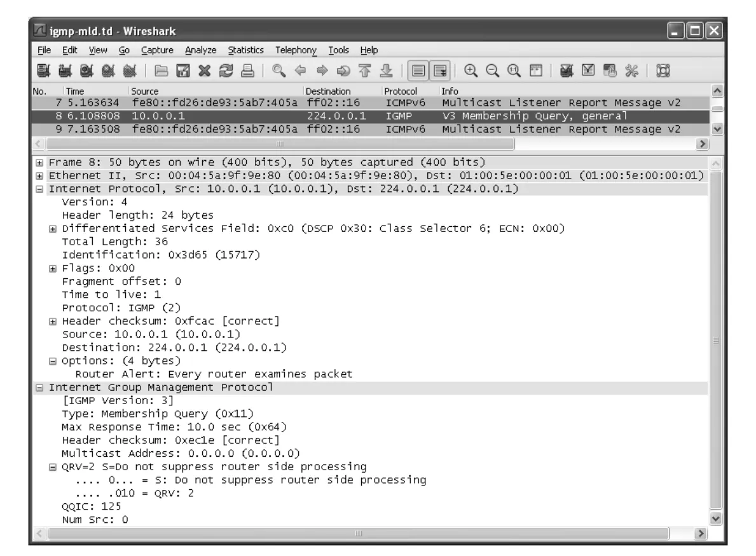756x556 pixels.
Task: Click the packet details horizontal scrollbar thumb
Action: coord(358,533)
